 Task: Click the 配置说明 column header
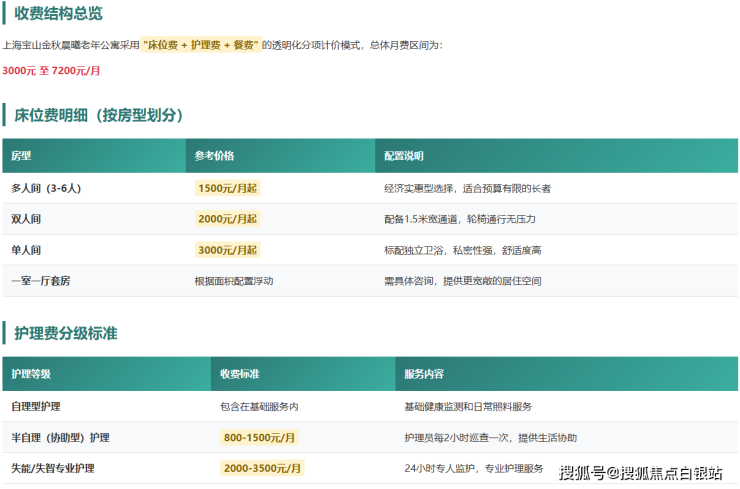(x=404, y=156)
